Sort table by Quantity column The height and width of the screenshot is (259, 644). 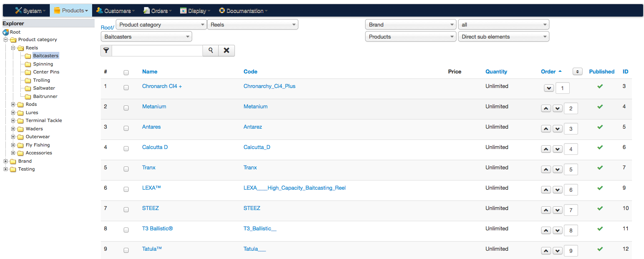pyautogui.click(x=496, y=71)
